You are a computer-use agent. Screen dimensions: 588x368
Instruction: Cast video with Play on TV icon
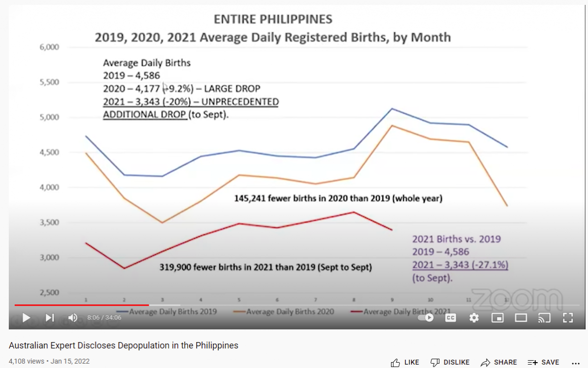(544, 318)
